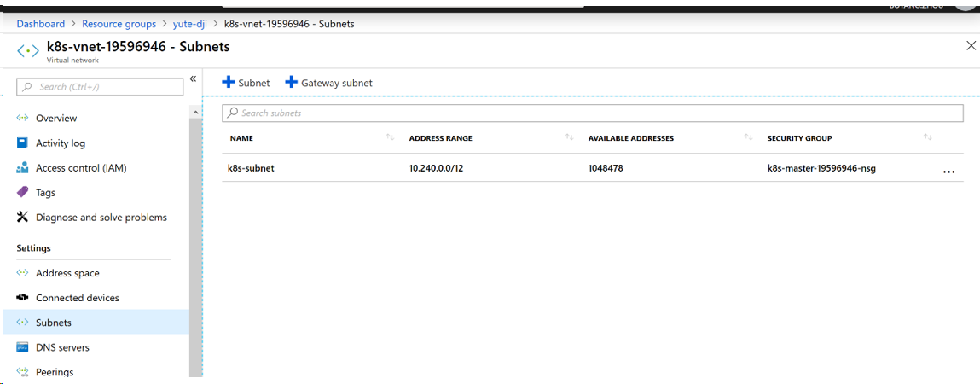Click the magnifier icon in Search subnets
This screenshot has width=980, height=384.
coord(233,113)
